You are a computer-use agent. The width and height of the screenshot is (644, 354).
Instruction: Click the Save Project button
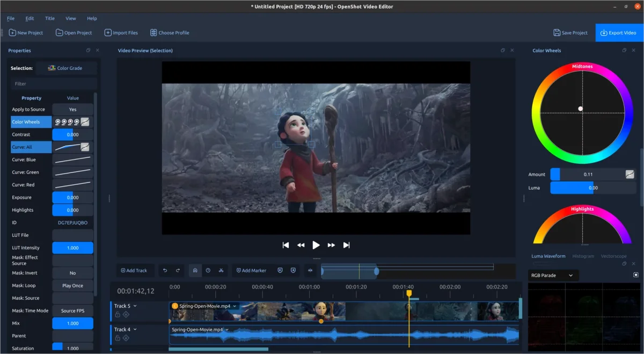click(x=570, y=33)
